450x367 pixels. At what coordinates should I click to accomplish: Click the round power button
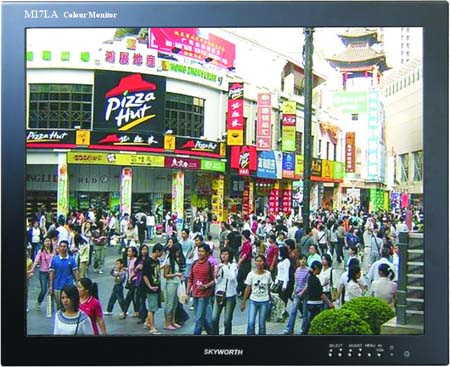406,354
